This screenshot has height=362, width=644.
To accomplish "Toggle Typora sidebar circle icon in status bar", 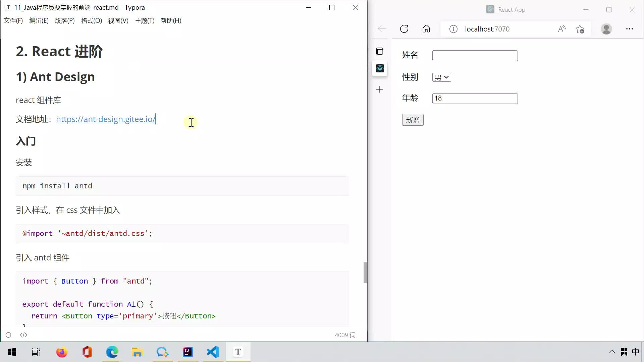I will click(8, 335).
